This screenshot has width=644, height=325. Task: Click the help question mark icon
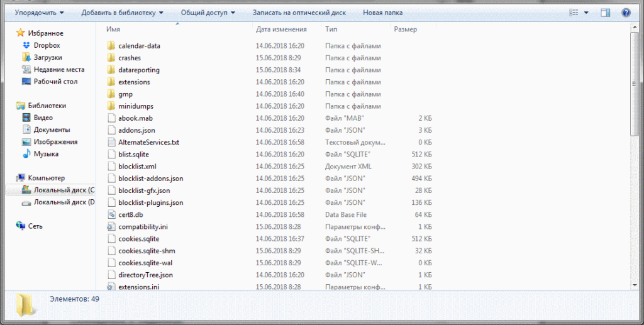(626, 13)
